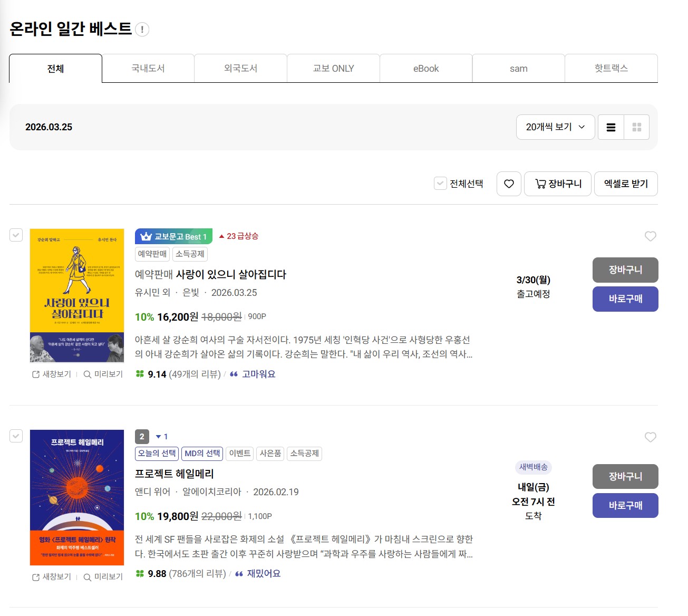This screenshot has width=688, height=616.
Task: Switch to list view layout
Action: [611, 127]
